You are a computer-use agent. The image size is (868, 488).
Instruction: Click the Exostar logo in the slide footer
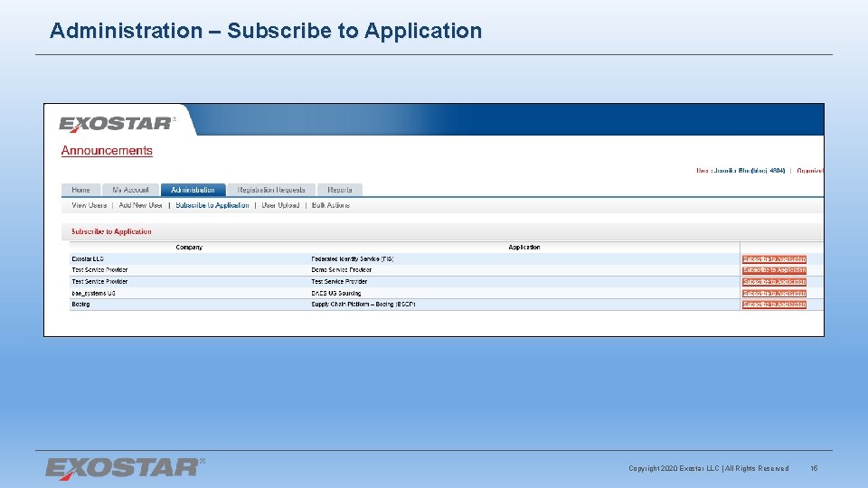(125, 469)
